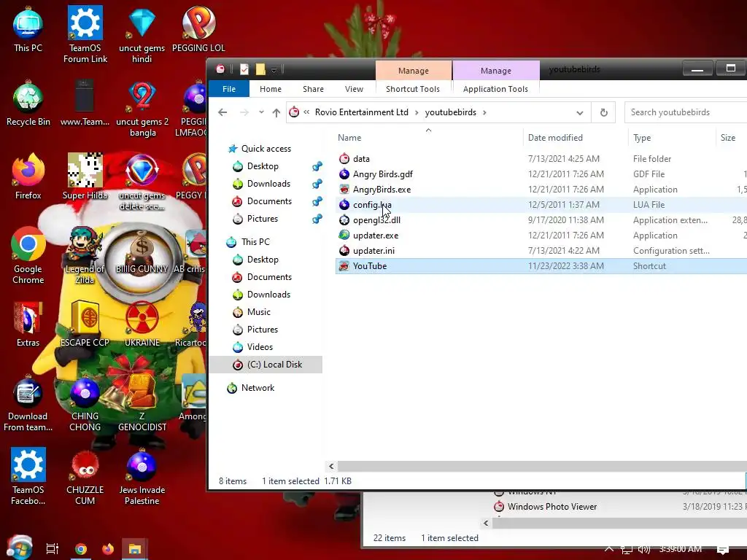
Task: Select the data folder
Action: (361, 159)
